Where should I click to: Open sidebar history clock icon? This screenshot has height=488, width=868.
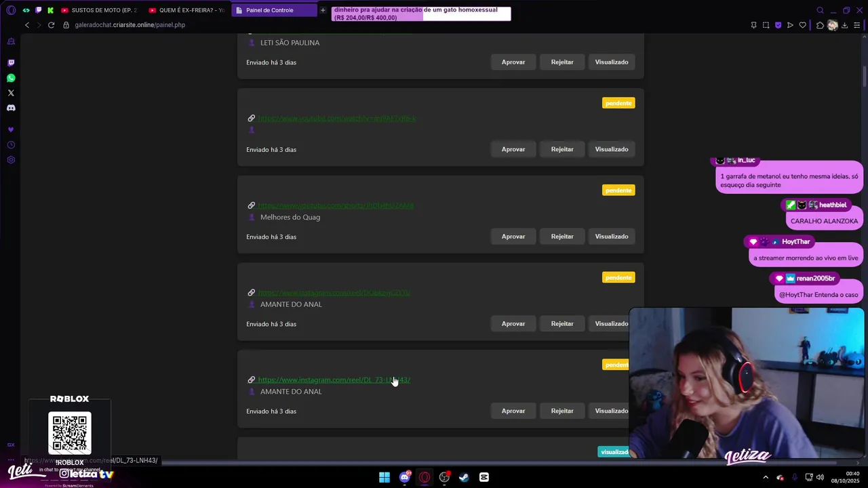point(11,145)
